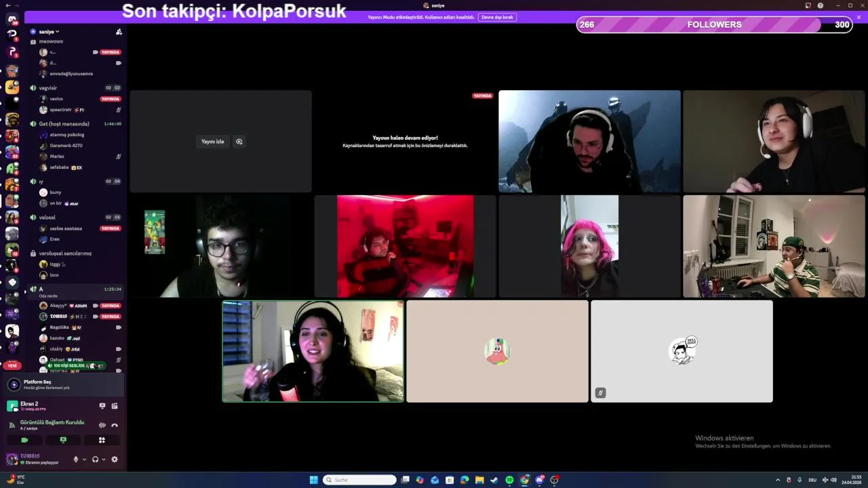Click the YENİ unread indicator button

pos(12,365)
